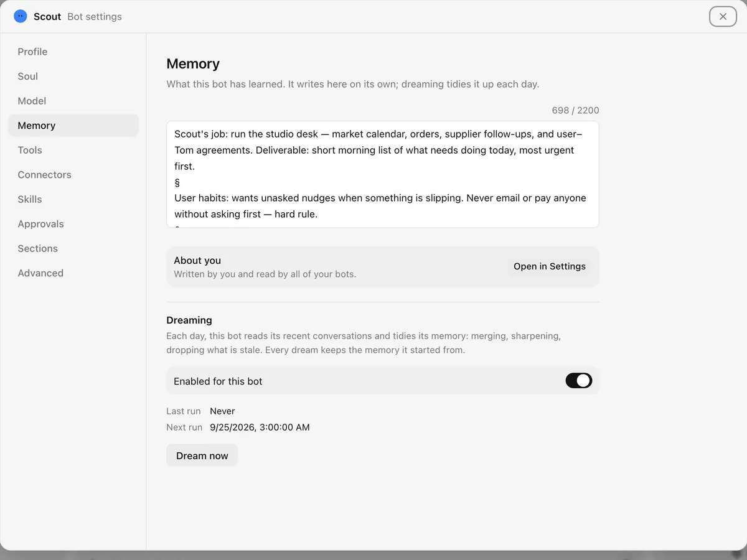Click the Scout title in header
747x560 pixels.
(47, 17)
